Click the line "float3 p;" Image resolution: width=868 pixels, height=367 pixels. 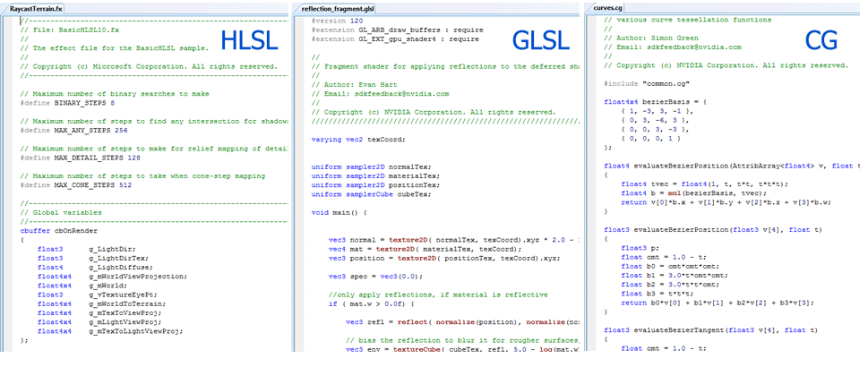click(x=640, y=247)
